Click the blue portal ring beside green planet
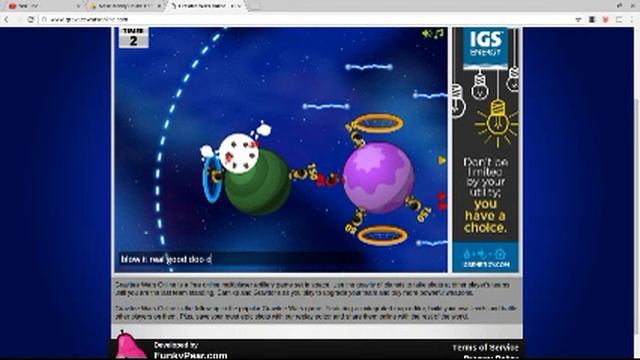Viewport: 640px width, 360px height. pos(212,180)
